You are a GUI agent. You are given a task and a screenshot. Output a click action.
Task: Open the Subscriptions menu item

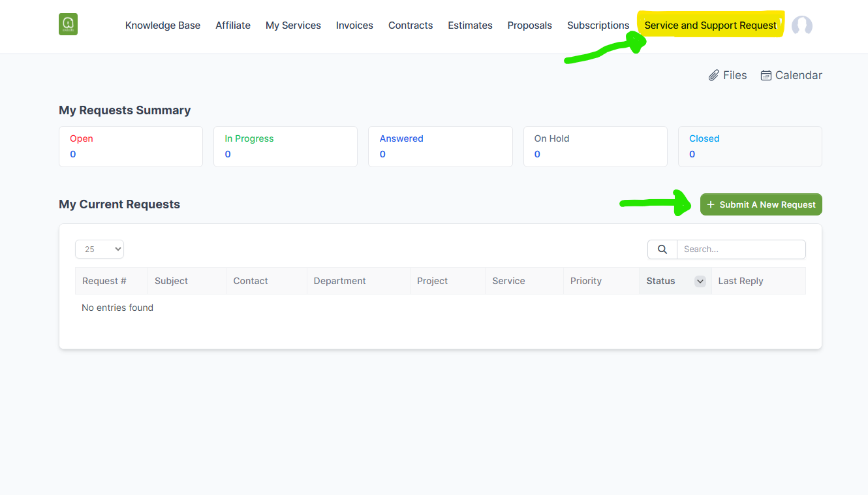tap(598, 25)
